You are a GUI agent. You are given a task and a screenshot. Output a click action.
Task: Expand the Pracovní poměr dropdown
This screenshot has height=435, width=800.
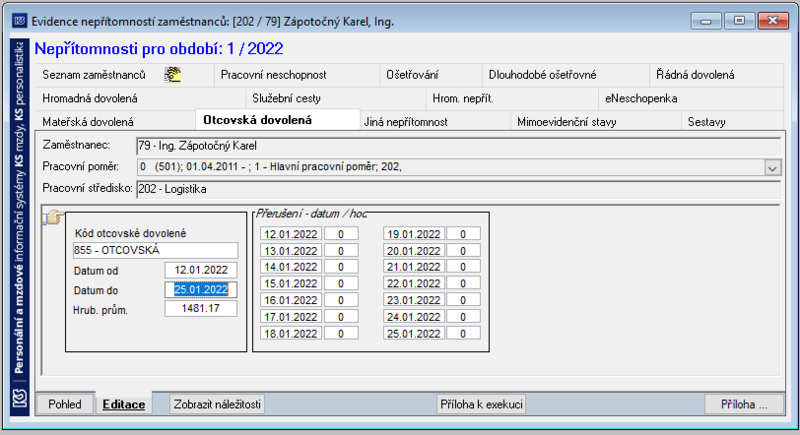click(x=772, y=167)
